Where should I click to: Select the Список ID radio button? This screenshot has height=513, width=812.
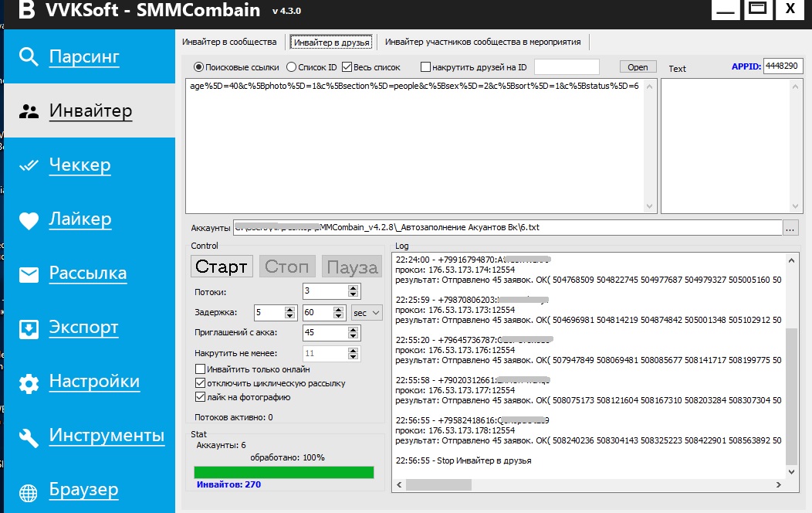[x=291, y=67]
